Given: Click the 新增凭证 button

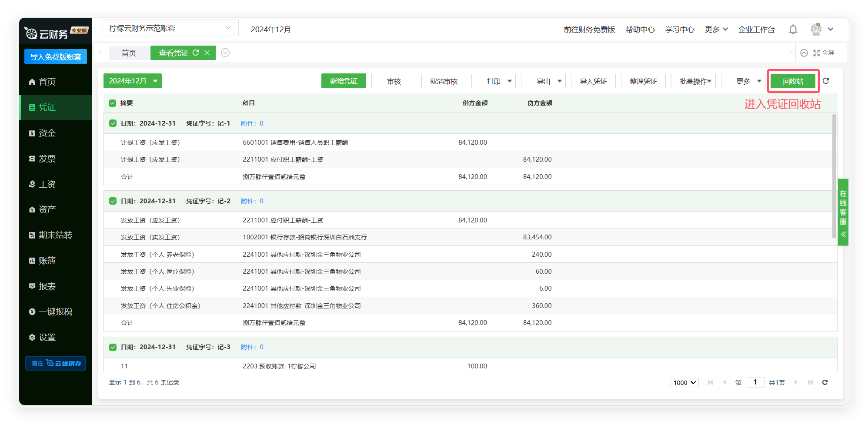Looking at the screenshot, I should pyautogui.click(x=344, y=81).
